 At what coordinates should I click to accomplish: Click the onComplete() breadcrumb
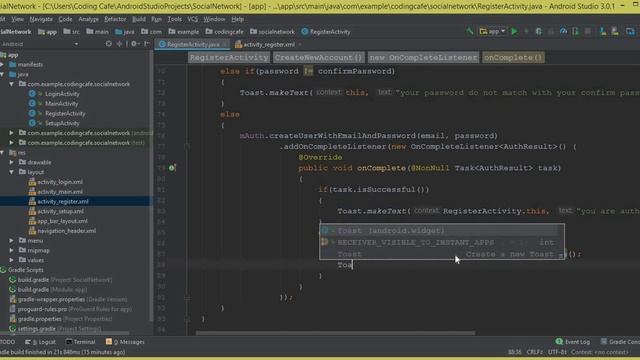pyautogui.click(x=513, y=58)
